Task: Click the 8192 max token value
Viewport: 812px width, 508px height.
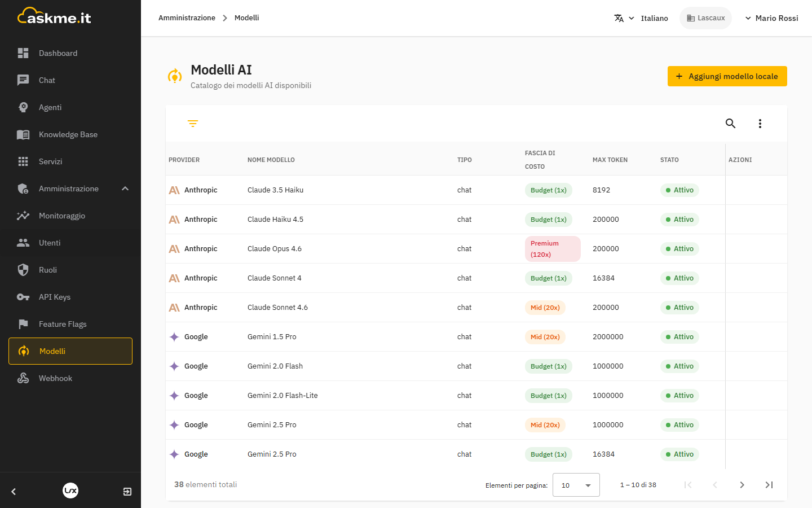Action: (601, 190)
